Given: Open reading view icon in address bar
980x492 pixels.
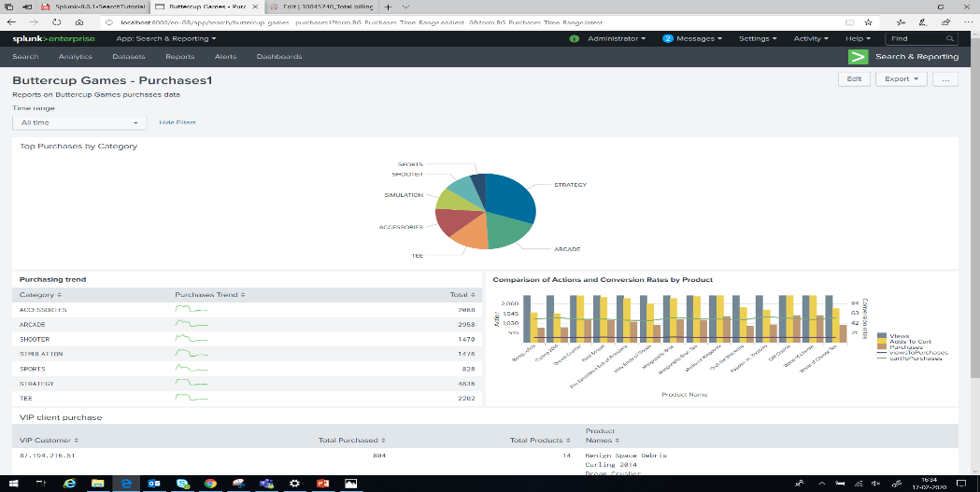Looking at the screenshot, I should (849, 21).
